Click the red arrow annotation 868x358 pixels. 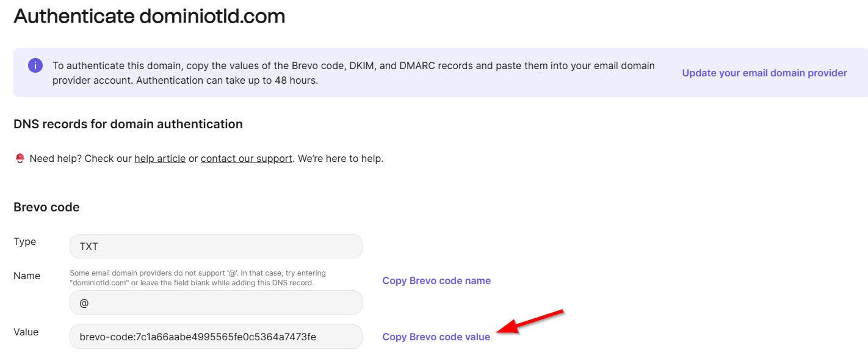(x=530, y=322)
